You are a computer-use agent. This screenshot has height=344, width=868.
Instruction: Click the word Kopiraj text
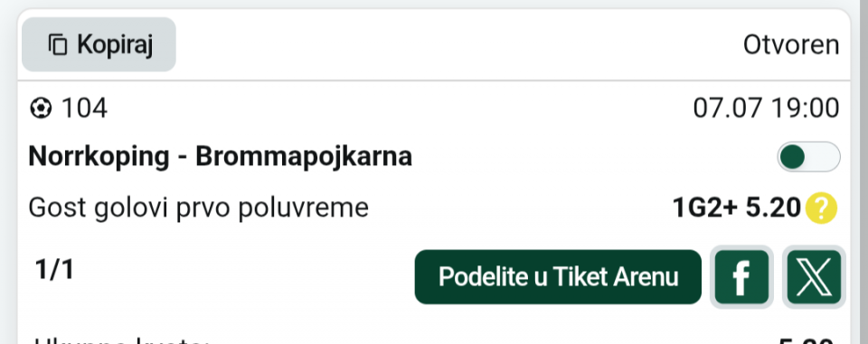[115, 45]
